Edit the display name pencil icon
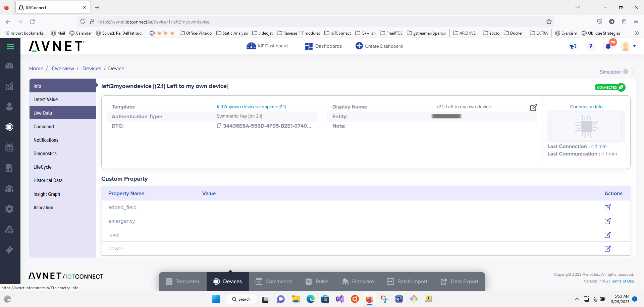Image resolution: width=644 pixels, height=307 pixels. (x=533, y=107)
